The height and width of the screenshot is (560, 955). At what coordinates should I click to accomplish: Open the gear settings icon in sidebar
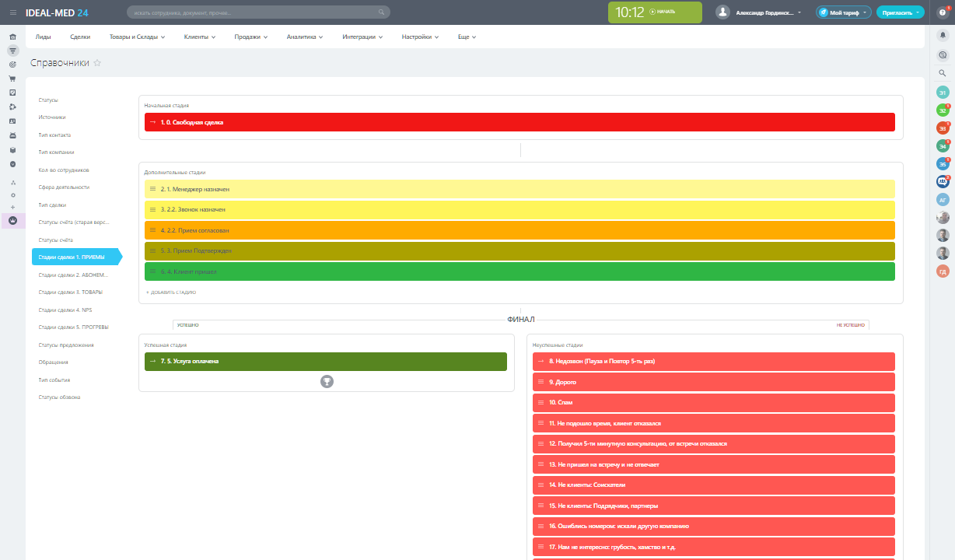[12, 195]
